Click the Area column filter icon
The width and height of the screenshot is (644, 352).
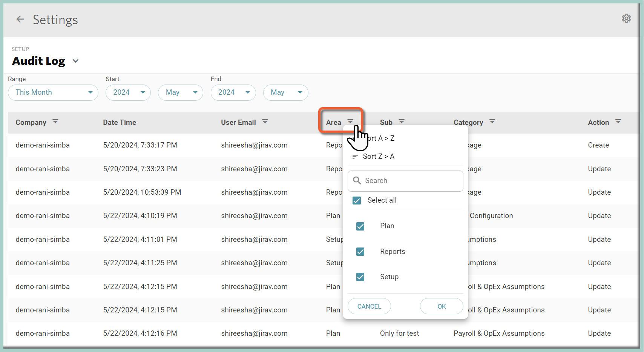point(350,121)
